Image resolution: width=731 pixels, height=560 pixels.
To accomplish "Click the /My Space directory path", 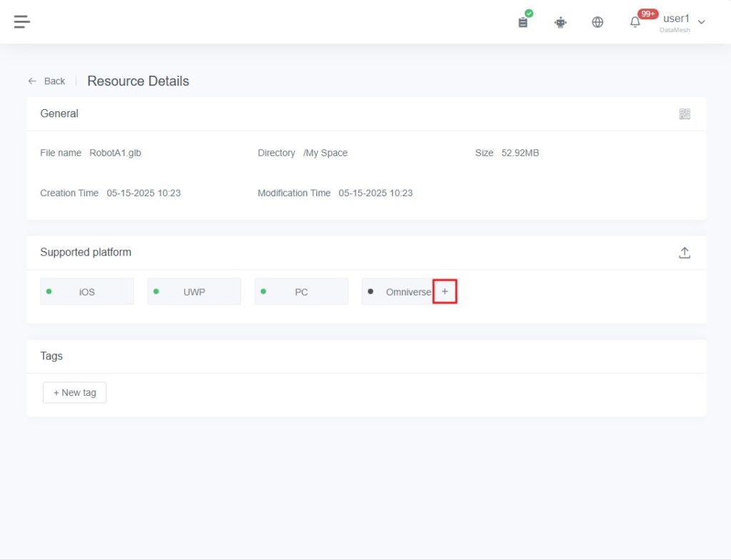I will pos(325,153).
